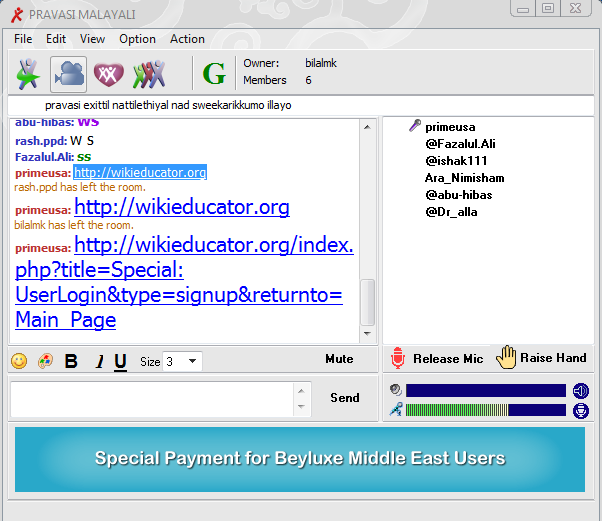This screenshot has height=521, width=602.
Task: Click the 'rash.ppd has left the room.' message
Action: 80,187
